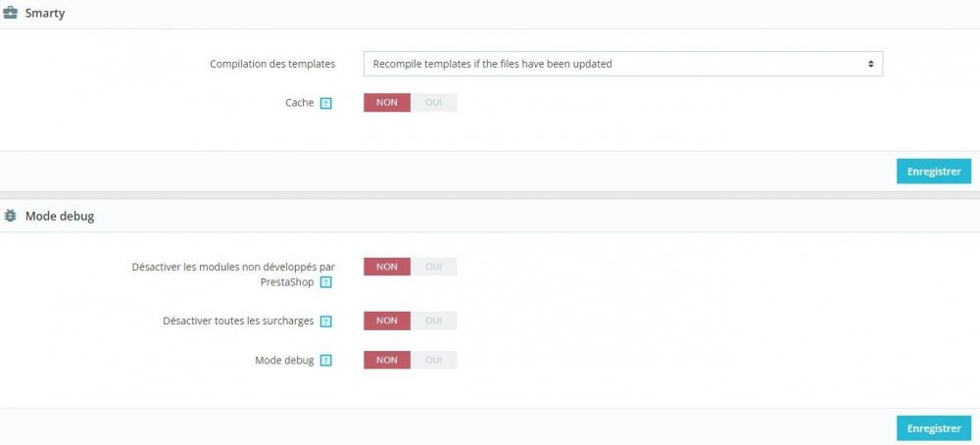This screenshot has height=445, width=980.
Task: Click Enregistrer in the Smarty section
Action: click(x=933, y=172)
